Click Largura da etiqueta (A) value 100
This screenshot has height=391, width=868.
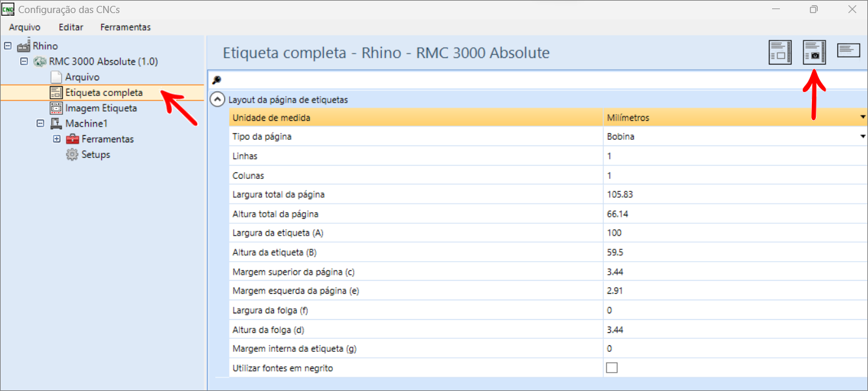tap(735, 233)
